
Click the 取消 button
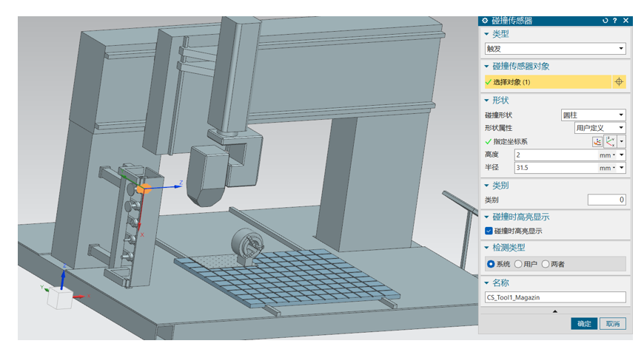click(x=612, y=324)
